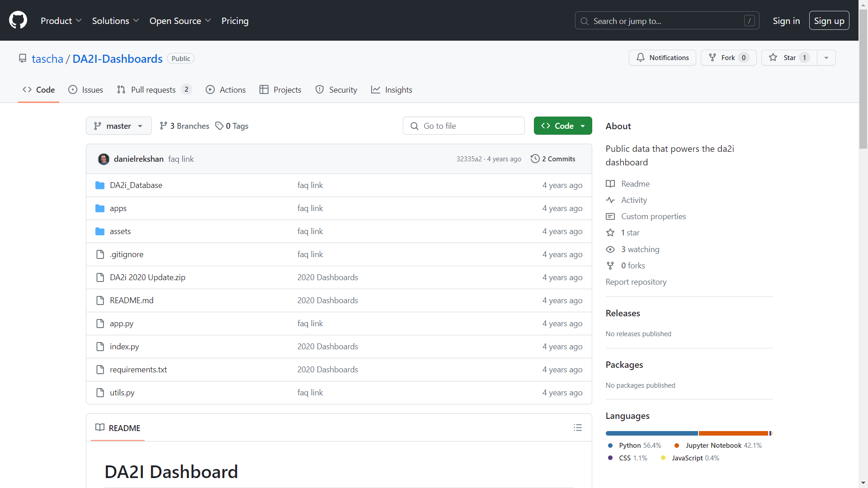Click the Python segment in languages bar
Viewport: 868px width, 488px height.
click(651, 433)
